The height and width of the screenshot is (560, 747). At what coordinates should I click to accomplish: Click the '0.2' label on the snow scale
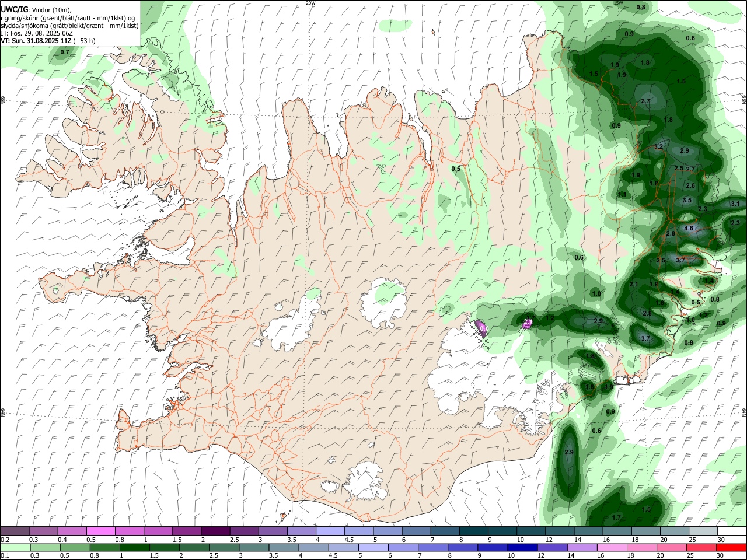[5, 540]
